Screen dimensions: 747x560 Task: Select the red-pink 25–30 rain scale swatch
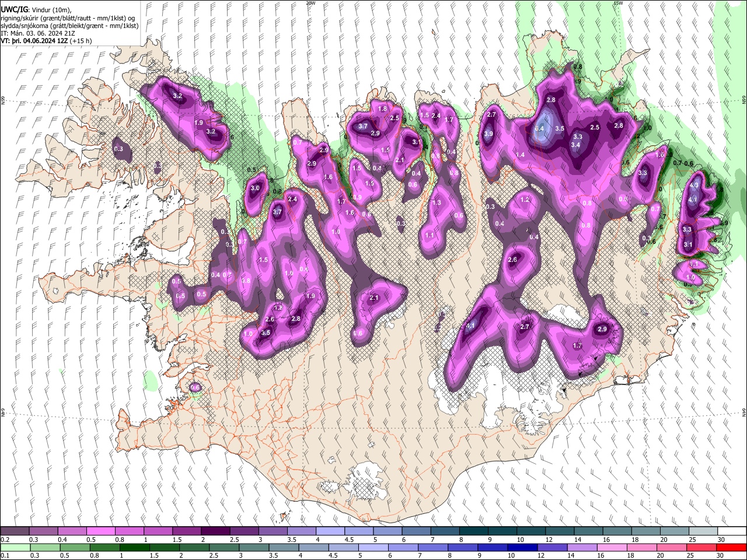click(x=701, y=547)
